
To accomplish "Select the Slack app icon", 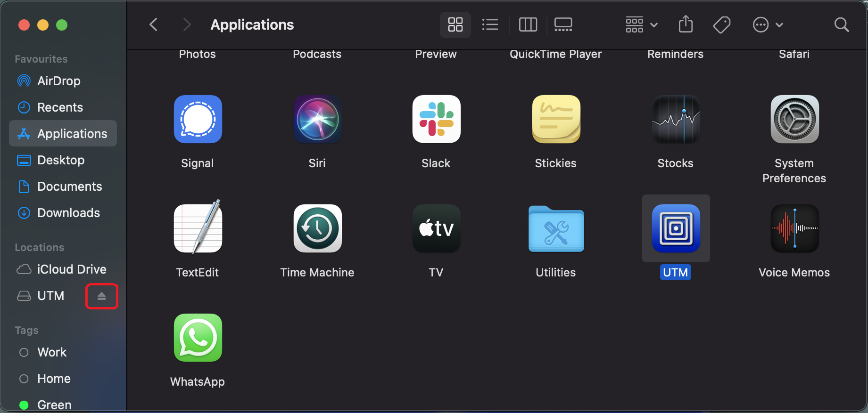I will pos(436,119).
